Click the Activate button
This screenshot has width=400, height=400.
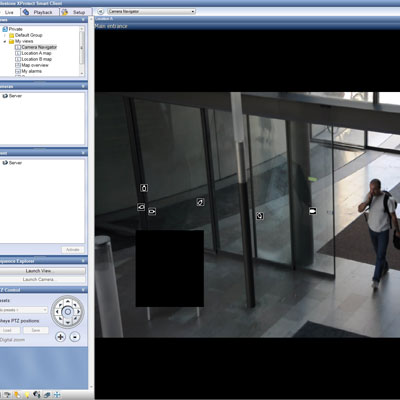(x=73, y=249)
